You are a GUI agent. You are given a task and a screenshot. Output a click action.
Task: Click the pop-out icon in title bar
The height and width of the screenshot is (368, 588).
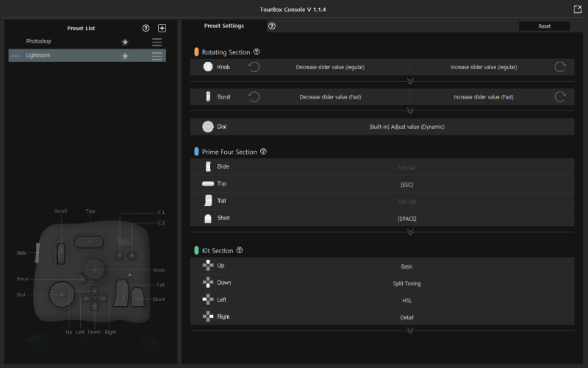click(578, 10)
